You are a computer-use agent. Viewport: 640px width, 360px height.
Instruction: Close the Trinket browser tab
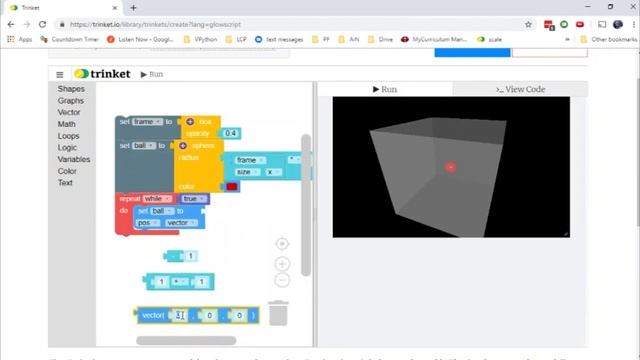point(115,8)
